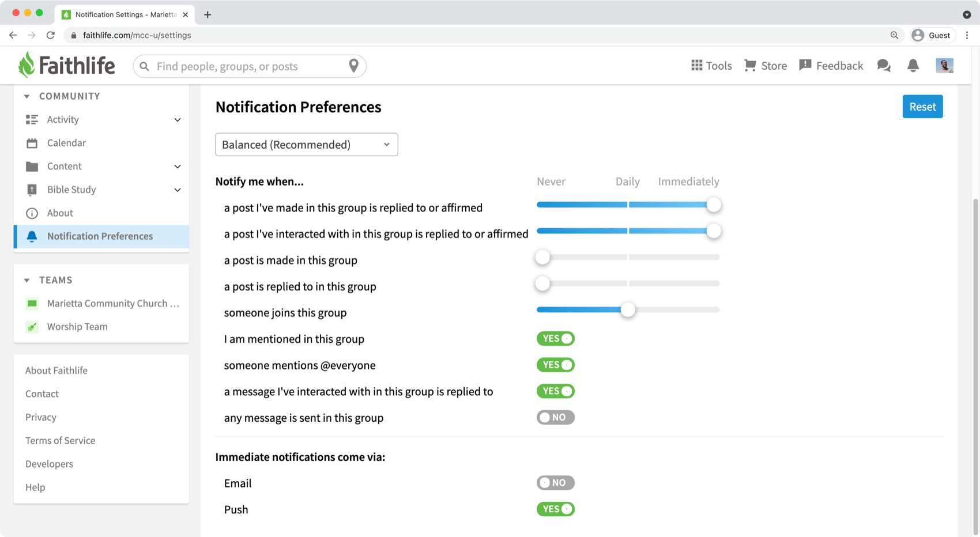Open Worship Team in Teams
This screenshot has height=537, width=980.
coord(101,327)
